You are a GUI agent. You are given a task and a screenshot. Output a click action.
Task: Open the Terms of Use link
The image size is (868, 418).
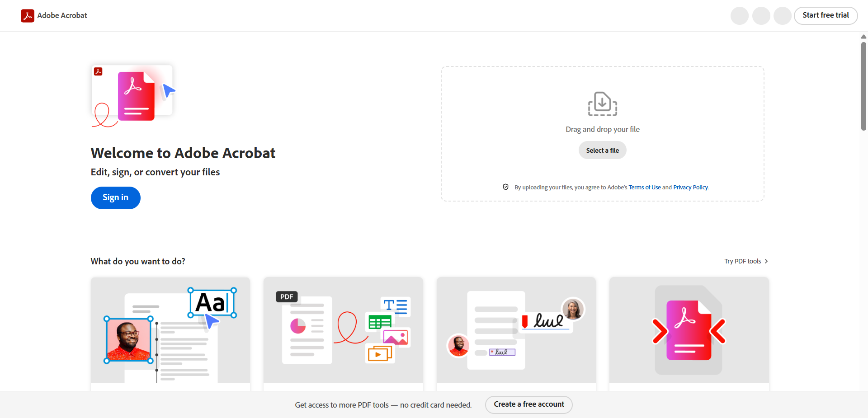tap(645, 188)
